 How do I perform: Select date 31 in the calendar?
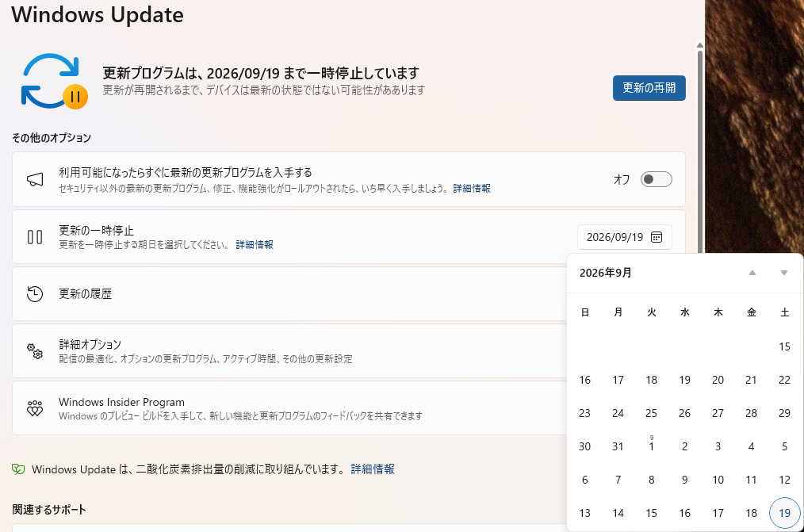tap(618, 446)
